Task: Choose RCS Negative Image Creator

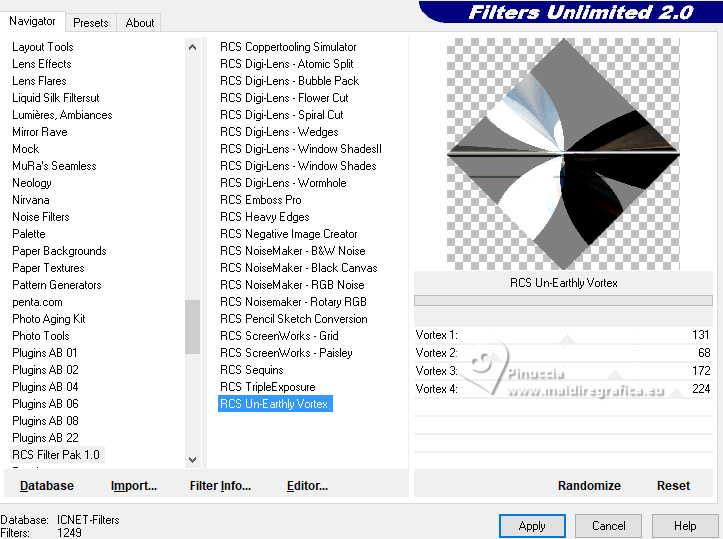Action: click(289, 234)
